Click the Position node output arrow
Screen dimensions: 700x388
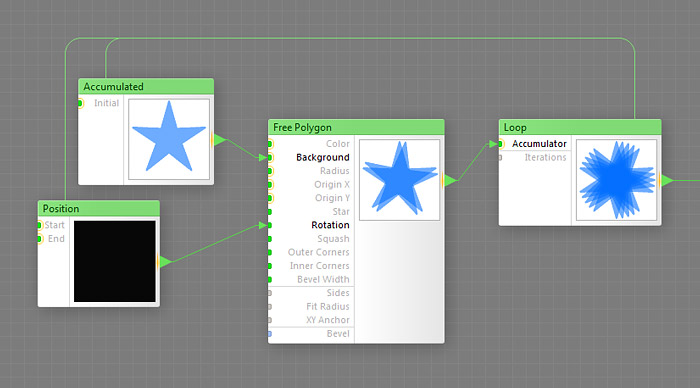tap(165, 262)
